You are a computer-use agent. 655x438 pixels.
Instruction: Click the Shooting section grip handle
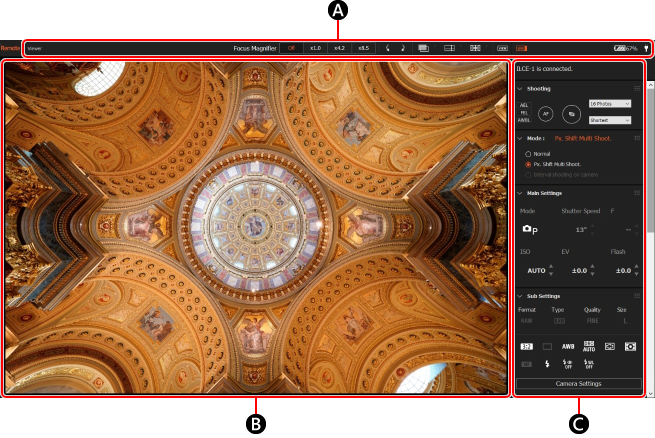point(637,89)
